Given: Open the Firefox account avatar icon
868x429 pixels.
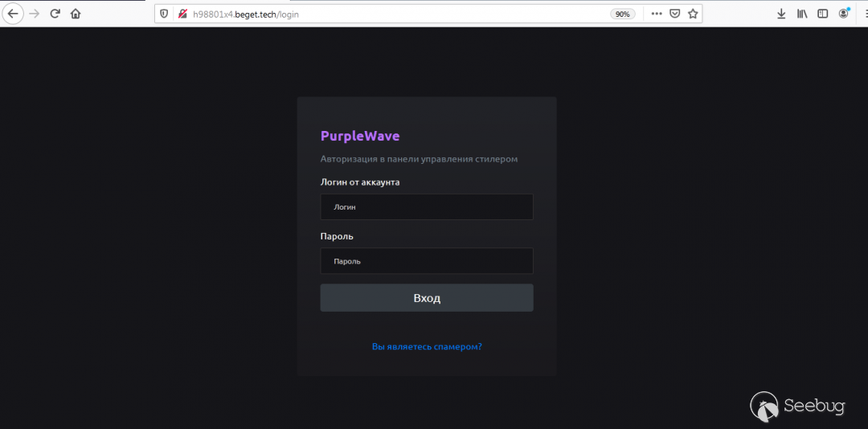Looking at the screenshot, I should tap(844, 14).
